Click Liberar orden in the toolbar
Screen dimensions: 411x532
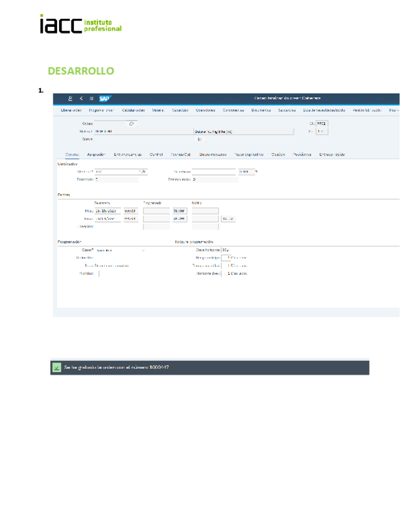tap(72, 110)
